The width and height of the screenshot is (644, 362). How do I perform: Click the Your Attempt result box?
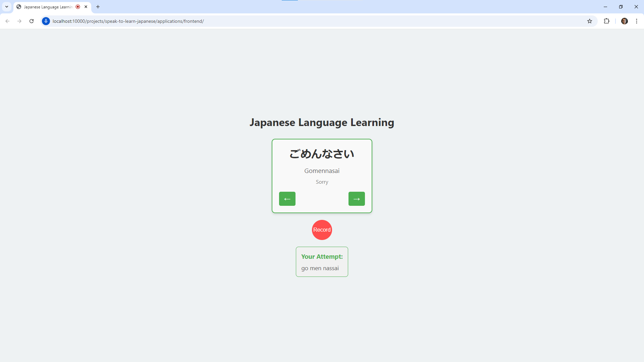(322, 262)
